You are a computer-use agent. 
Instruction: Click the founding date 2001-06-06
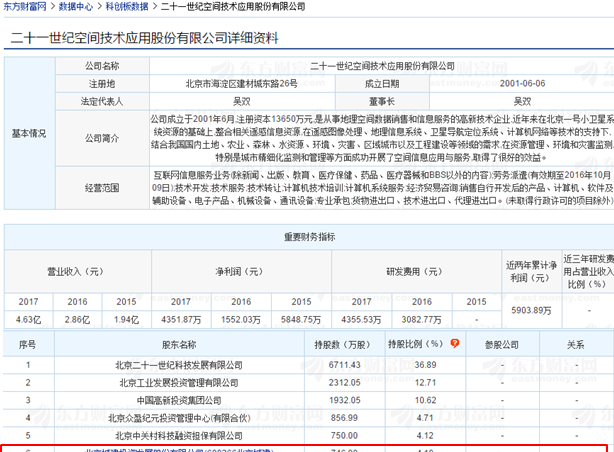coord(522,83)
